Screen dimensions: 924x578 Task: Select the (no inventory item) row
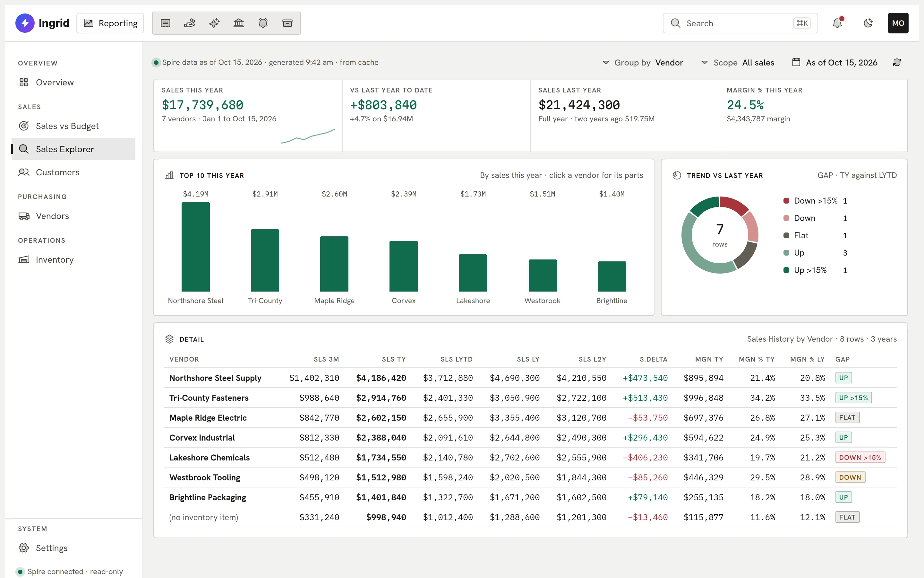coord(530,517)
